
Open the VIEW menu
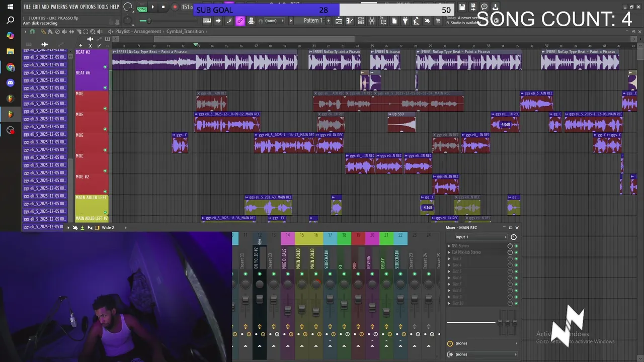coord(73,7)
